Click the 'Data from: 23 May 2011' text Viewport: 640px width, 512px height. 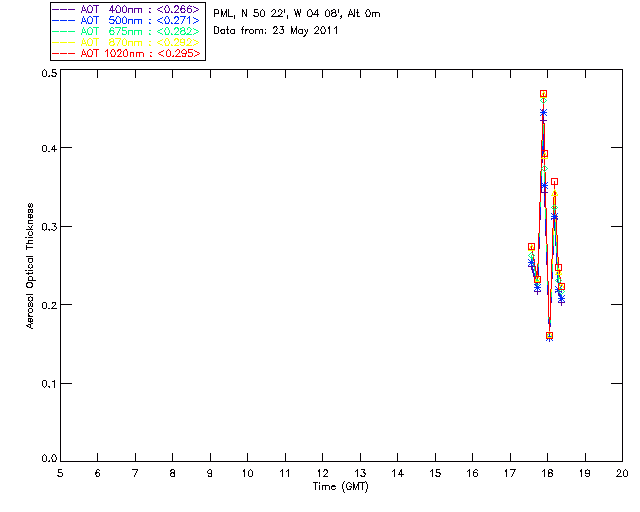tap(276, 31)
